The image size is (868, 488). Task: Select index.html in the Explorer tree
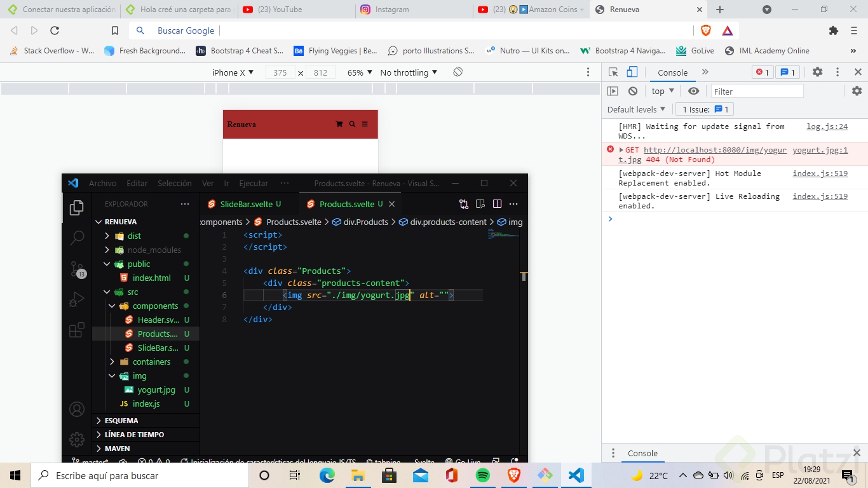point(151,278)
